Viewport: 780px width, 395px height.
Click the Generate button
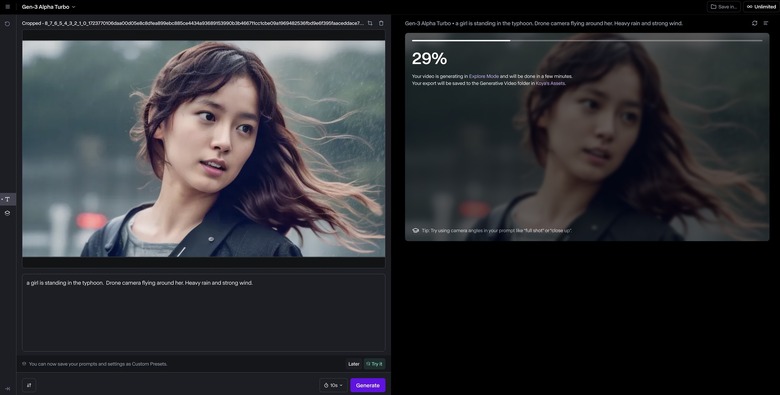tap(368, 385)
